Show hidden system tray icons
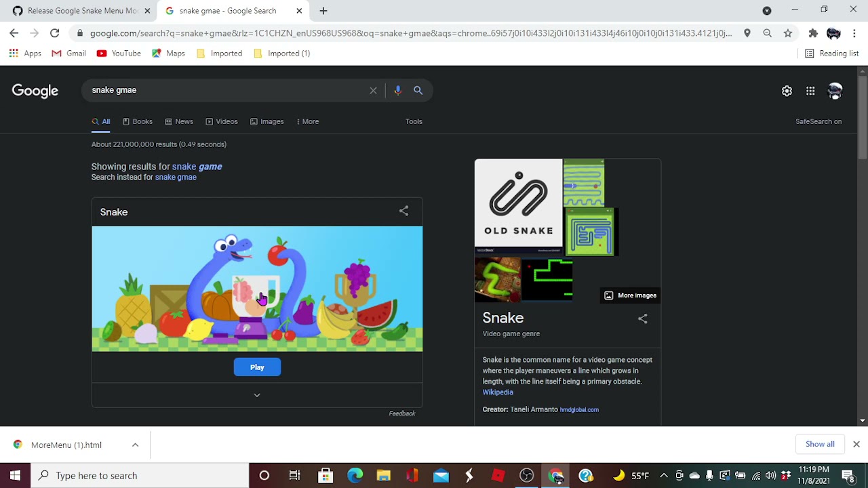868x488 pixels. tap(664, 475)
